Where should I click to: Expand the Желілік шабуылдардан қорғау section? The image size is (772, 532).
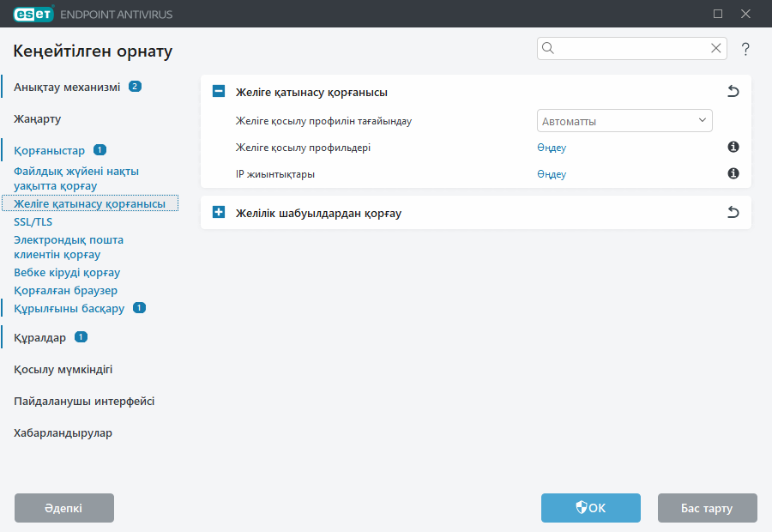pos(219,213)
